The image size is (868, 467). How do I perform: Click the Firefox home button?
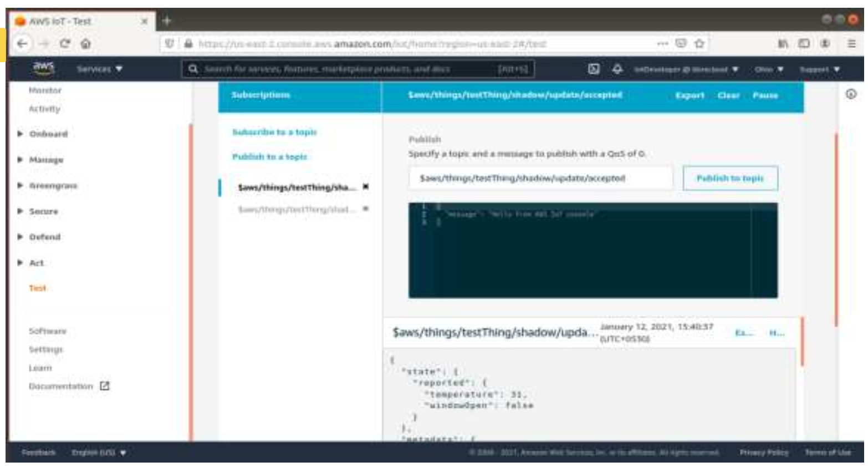(x=86, y=44)
